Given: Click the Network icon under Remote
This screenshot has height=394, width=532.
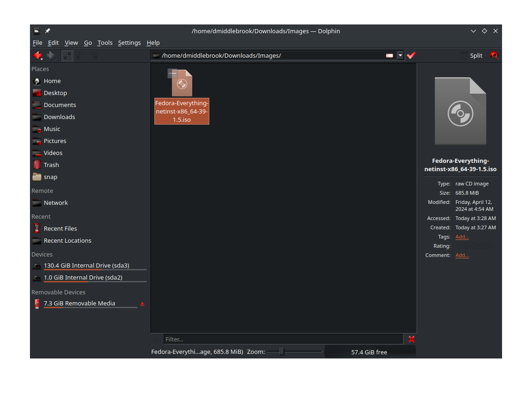Looking at the screenshot, I should [x=36, y=203].
